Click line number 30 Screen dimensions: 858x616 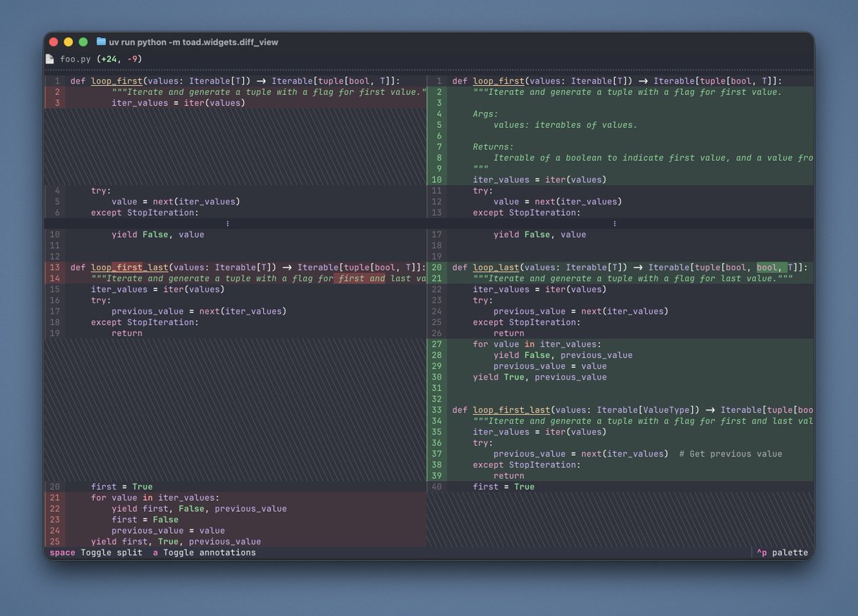point(437,377)
